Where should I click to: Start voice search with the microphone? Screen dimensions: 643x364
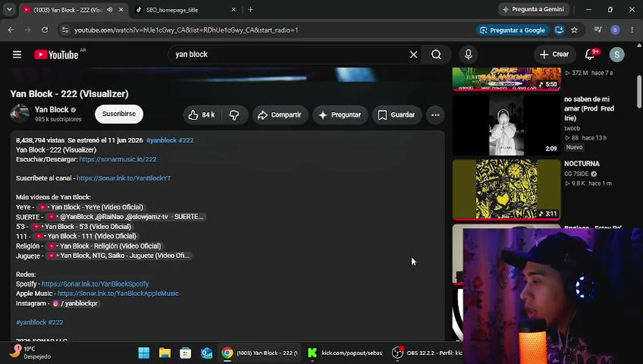pyautogui.click(x=469, y=55)
